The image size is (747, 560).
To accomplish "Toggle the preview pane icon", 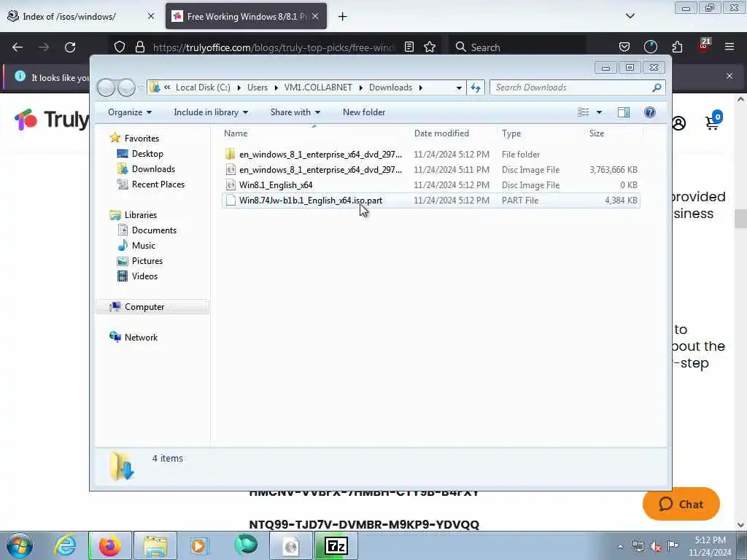I will (624, 112).
